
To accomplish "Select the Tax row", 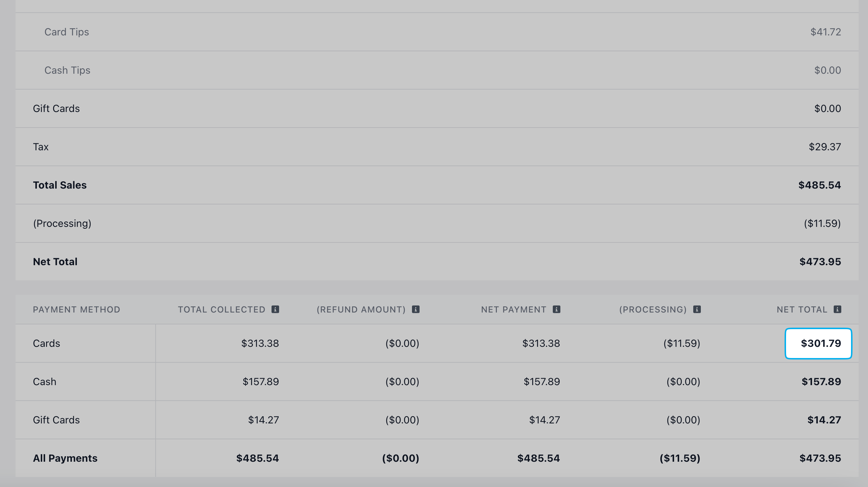I will tap(437, 147).
